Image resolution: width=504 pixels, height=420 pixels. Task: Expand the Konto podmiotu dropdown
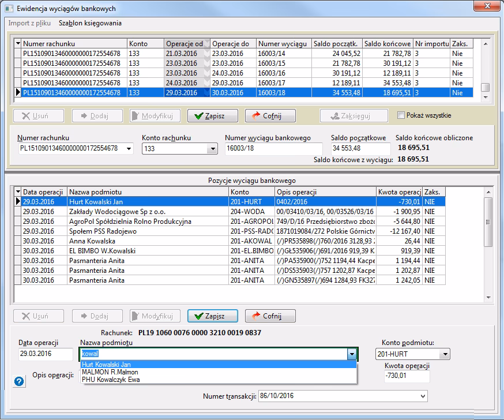click(x=444, y=354)
